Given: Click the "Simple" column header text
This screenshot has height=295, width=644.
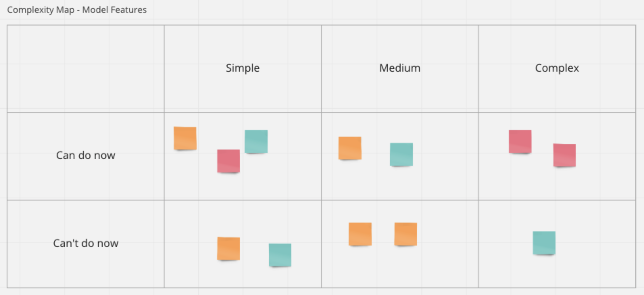Looking at the screenshot, I should point(243,68).
